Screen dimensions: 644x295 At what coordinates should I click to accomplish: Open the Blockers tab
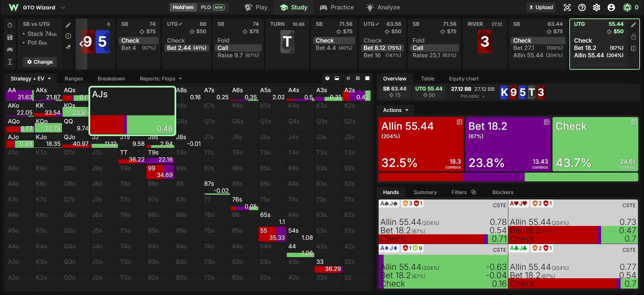point(503,192)
